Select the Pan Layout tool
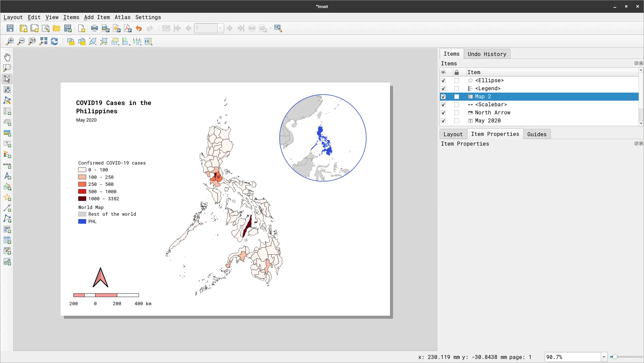644x363 pixels. (x=7, y=57)
